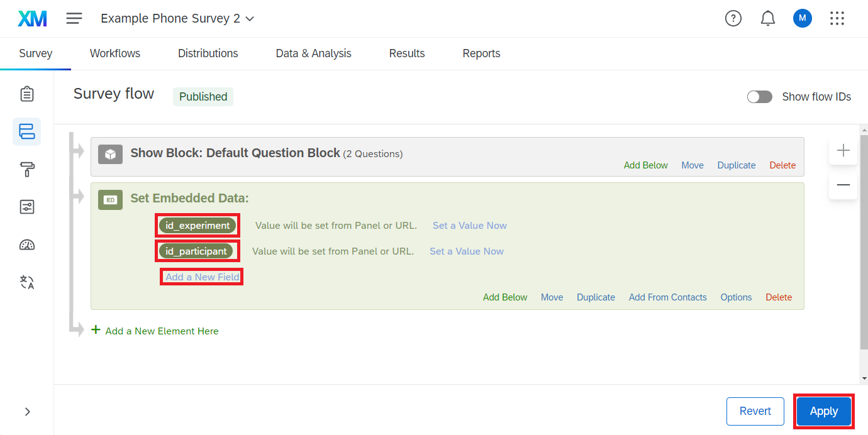Open Survey options sidebar icon

point(27,207)
